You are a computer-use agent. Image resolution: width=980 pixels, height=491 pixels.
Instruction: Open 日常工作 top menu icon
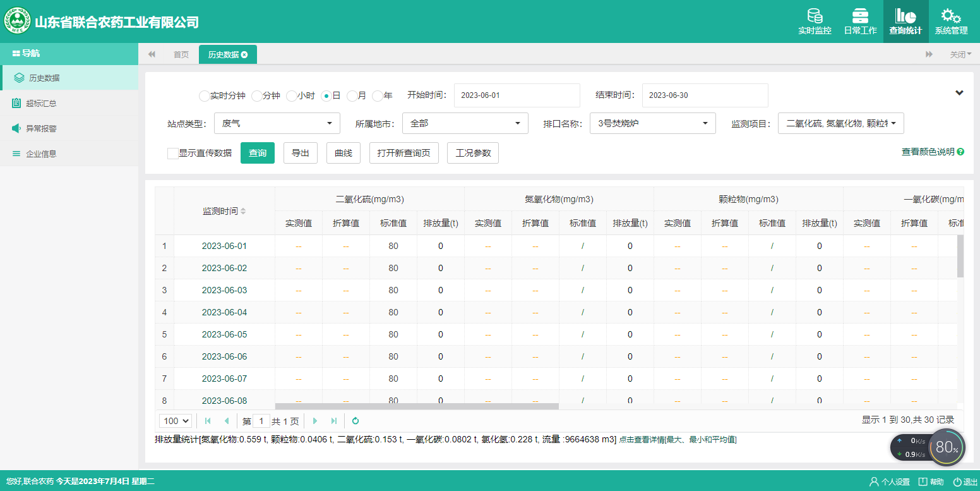tap(860, 16)
